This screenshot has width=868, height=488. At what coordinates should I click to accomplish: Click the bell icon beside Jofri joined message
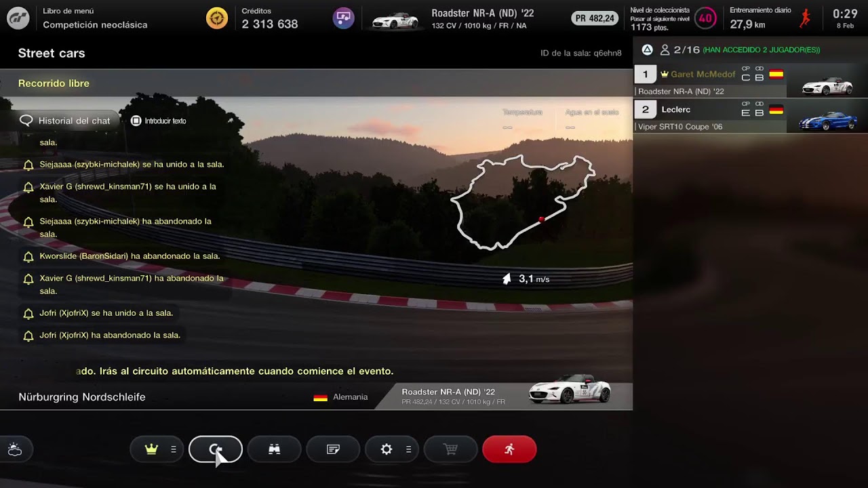coord(28,314)
